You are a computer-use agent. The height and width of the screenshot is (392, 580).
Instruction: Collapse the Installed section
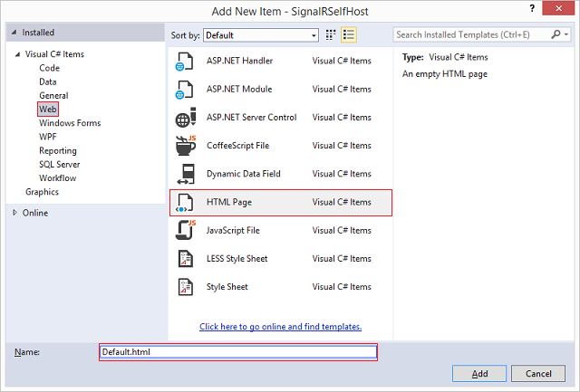(x=14, y=33)
